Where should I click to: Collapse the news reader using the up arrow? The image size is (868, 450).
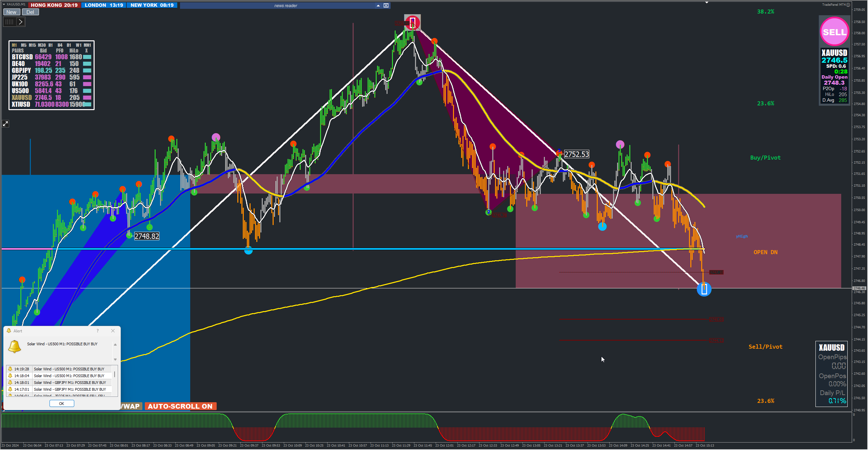pos(378,5)
